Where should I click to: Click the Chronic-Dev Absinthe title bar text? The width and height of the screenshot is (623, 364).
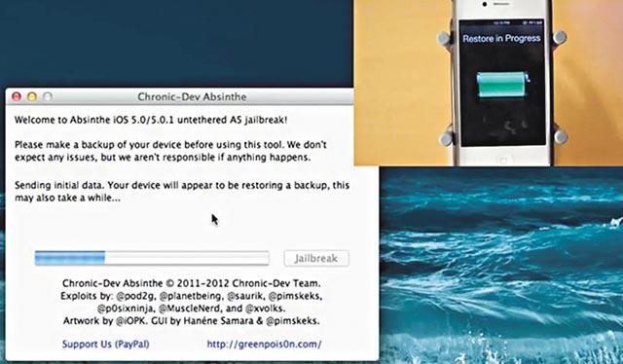tap(192, 97)
